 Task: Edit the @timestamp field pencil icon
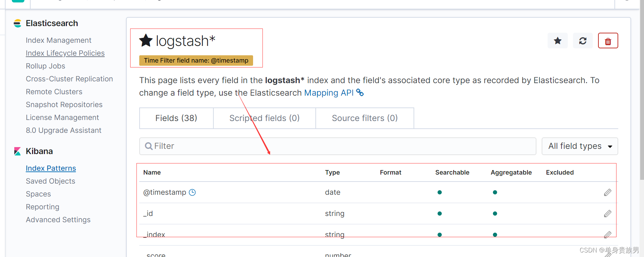tap(607, 192)
